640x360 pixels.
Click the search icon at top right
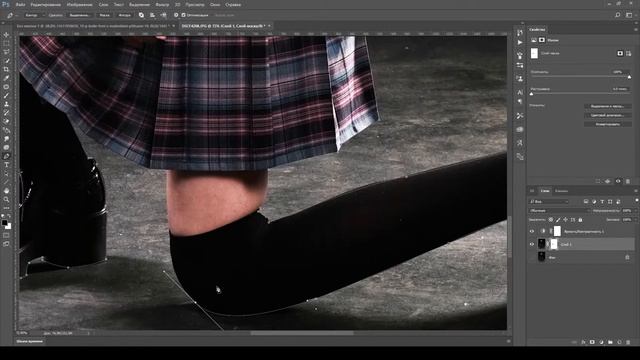coord(618,15)
